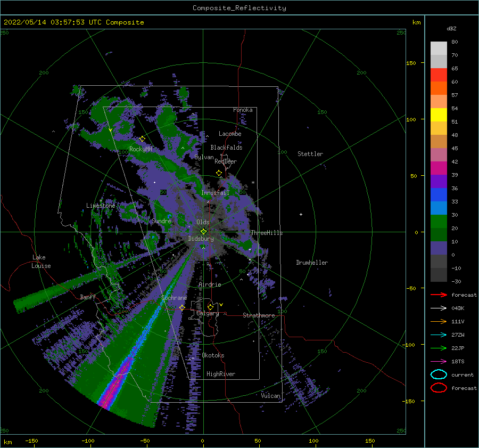Click the Composite_Reflectivity title text
This screenshot has height=448, width=479.
(x=240, y=8)
